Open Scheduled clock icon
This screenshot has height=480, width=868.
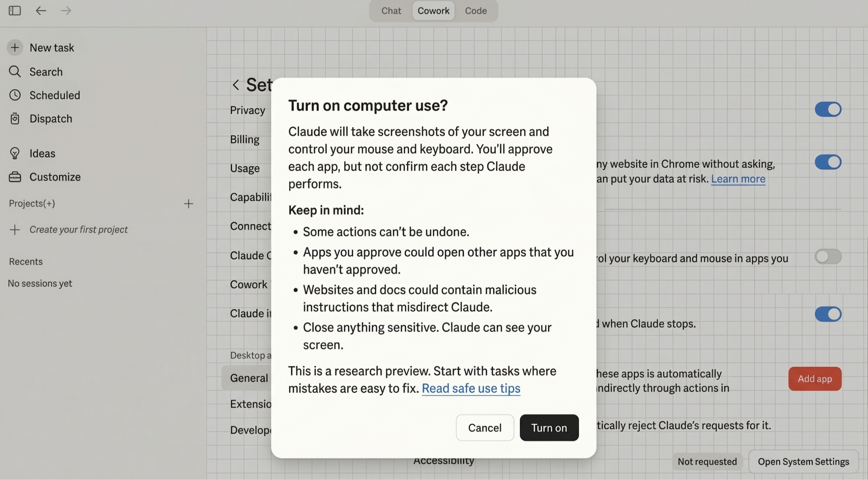point(15,95)
